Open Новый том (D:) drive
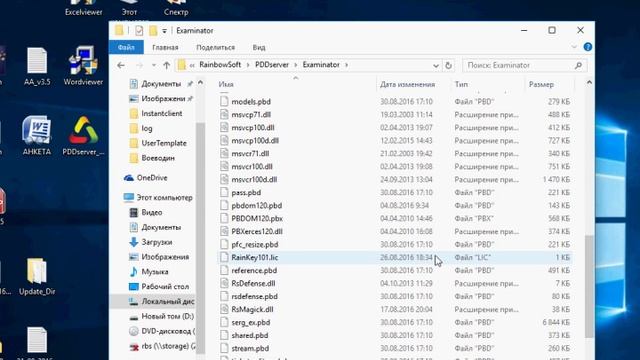The image size is (640, 360). (x=161, y=316)
